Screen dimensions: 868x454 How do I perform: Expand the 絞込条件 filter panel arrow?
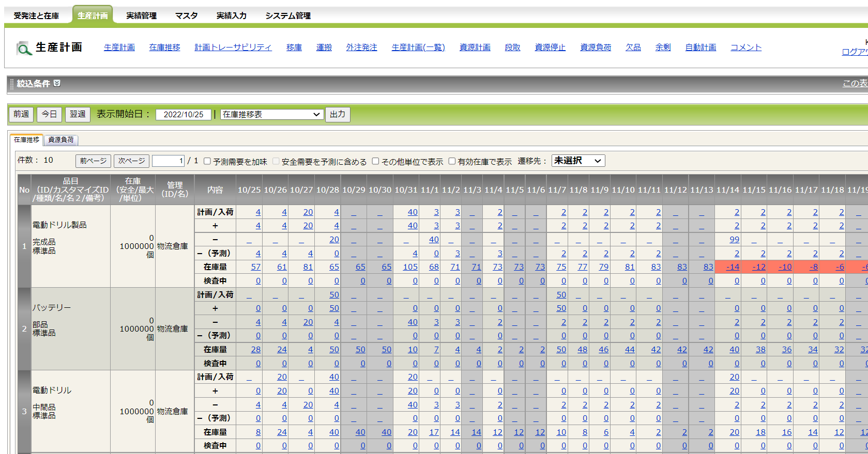pos(57,83)
